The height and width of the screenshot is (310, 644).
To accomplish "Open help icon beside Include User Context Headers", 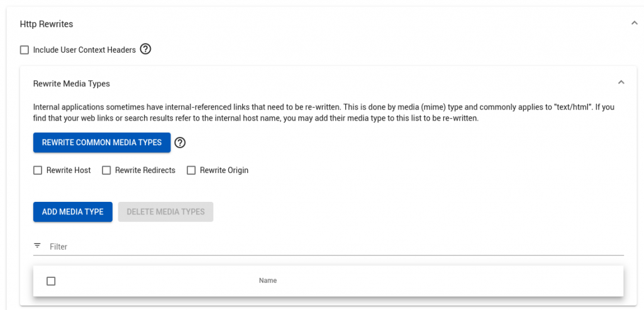I will coord(145,49).
